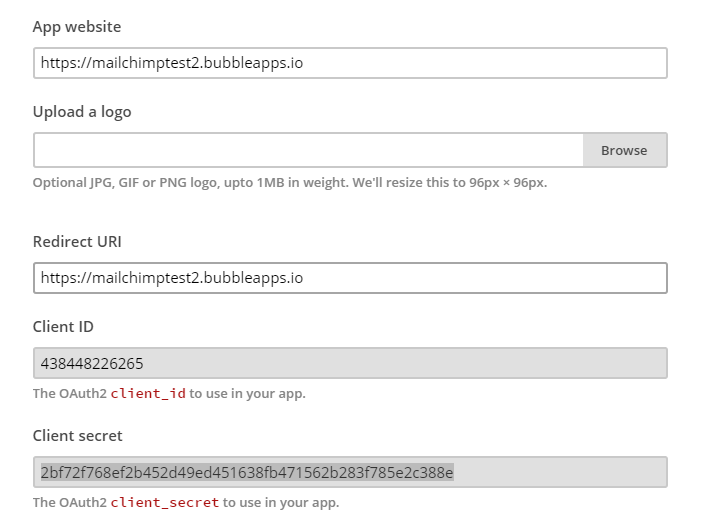The height and width of the screenshot is (525, 706).
Task: Click the red 'client_id' code text
Action: (148, 394)
